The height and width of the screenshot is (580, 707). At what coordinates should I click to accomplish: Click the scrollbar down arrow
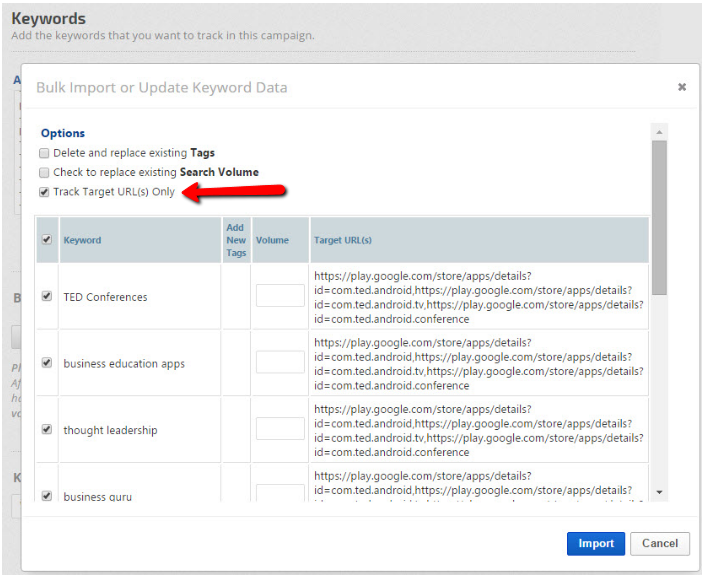659,492
